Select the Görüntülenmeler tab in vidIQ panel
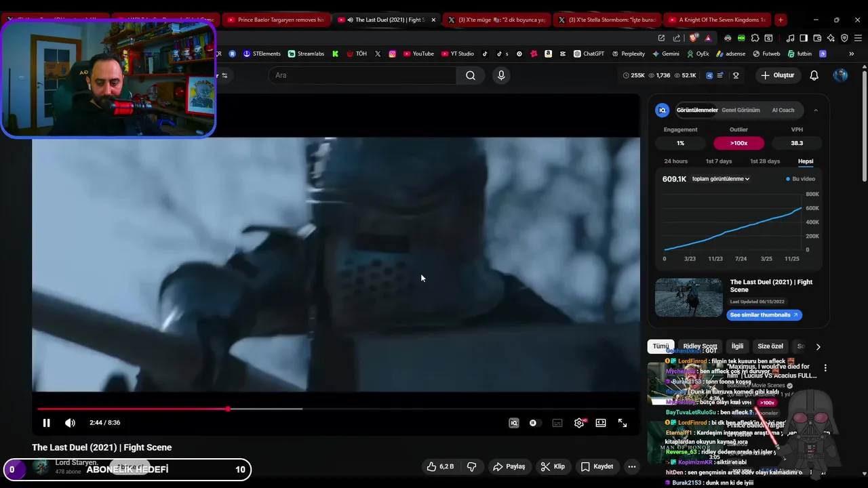 [697, 110]
